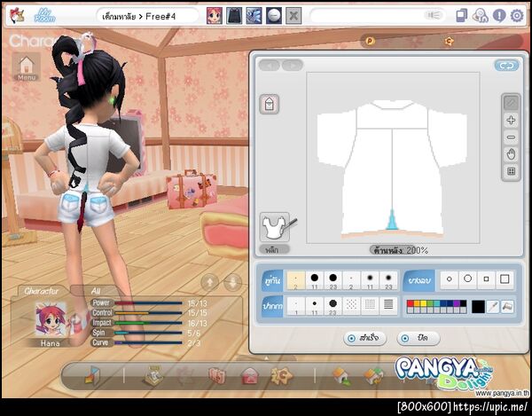The image size is (532, 416).
Task: Select the small round eraser
Action: [450, 279]
